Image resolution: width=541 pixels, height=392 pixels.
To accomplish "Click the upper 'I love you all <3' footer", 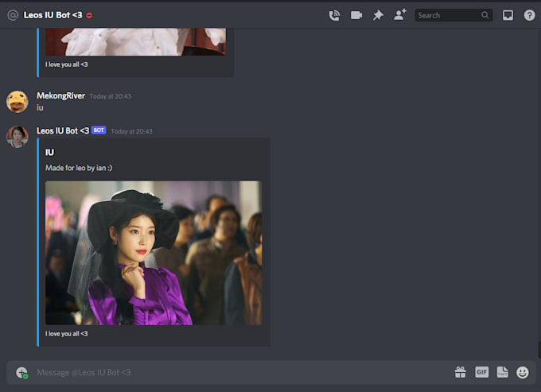I will pyautogui.click(x=66, y=64).
